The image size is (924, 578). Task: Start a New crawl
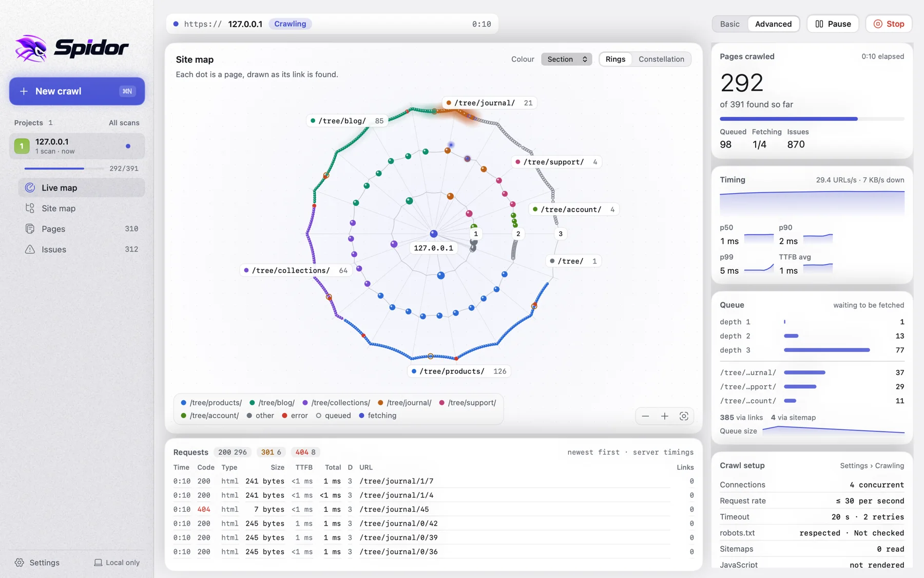77,91
